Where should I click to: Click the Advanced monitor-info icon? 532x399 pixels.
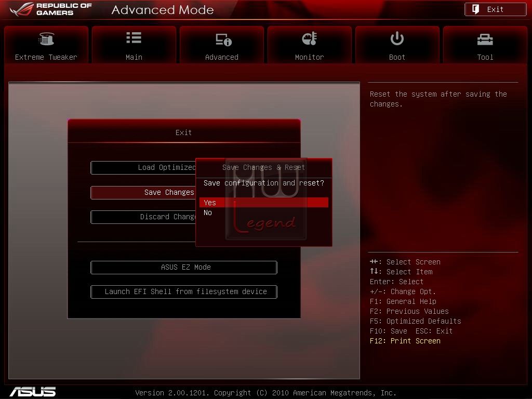point(223,39)
